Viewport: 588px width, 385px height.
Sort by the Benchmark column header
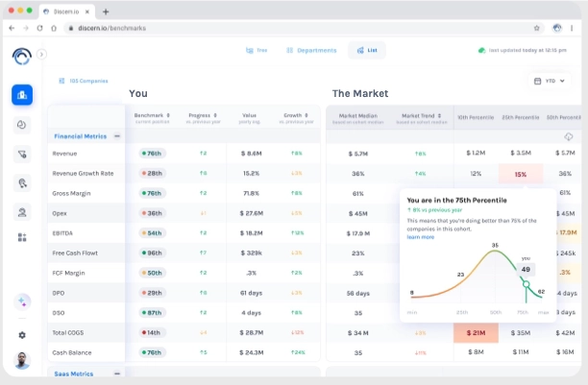pos(149,115)
